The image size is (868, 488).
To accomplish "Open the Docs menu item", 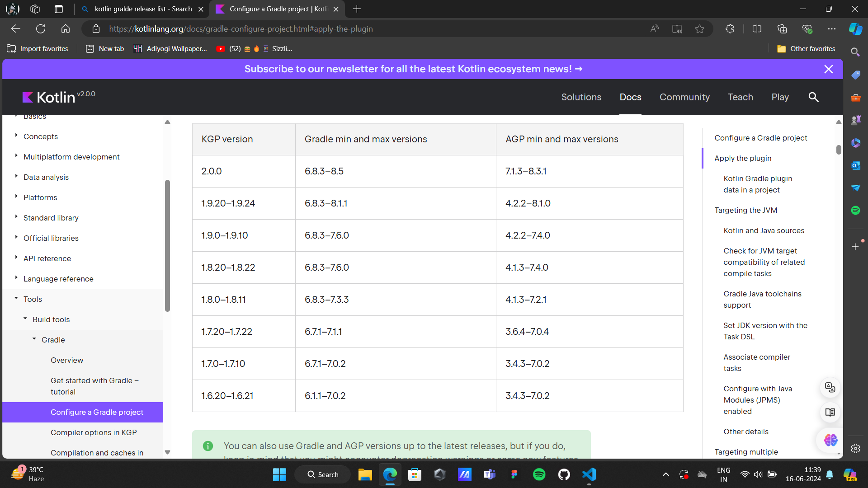I will tap(630, 97).
